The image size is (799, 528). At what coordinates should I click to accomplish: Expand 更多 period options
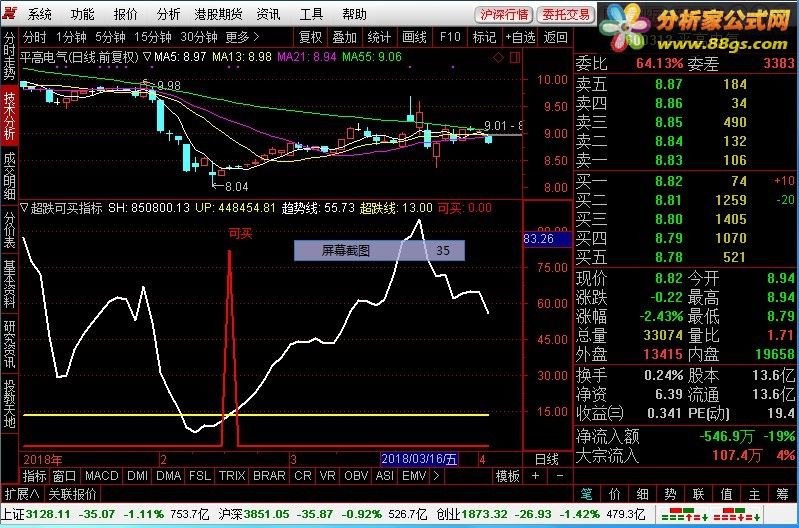(x=242, y=37)
